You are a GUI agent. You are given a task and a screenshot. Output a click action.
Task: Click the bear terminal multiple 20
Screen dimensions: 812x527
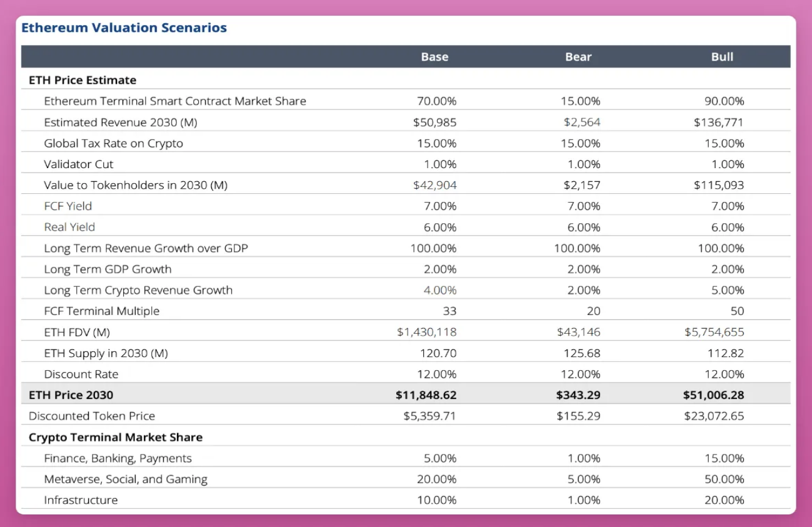click(x=593, y=311)
